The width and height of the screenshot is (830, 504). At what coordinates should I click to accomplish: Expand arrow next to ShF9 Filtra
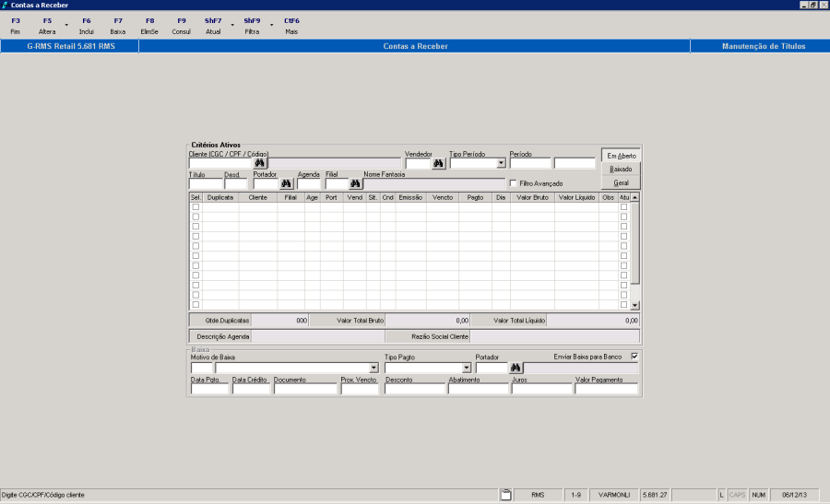point(271,25)
